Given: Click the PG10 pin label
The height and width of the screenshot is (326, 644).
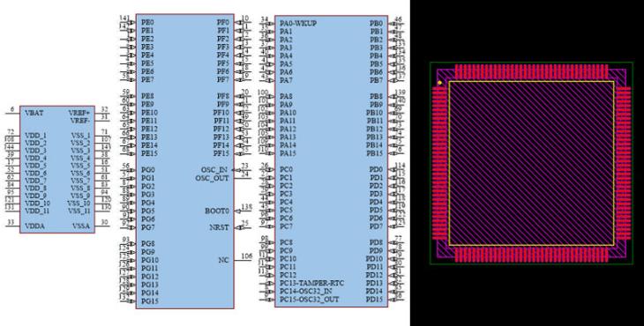Looking at the screenshot, I should pos(150,260).
